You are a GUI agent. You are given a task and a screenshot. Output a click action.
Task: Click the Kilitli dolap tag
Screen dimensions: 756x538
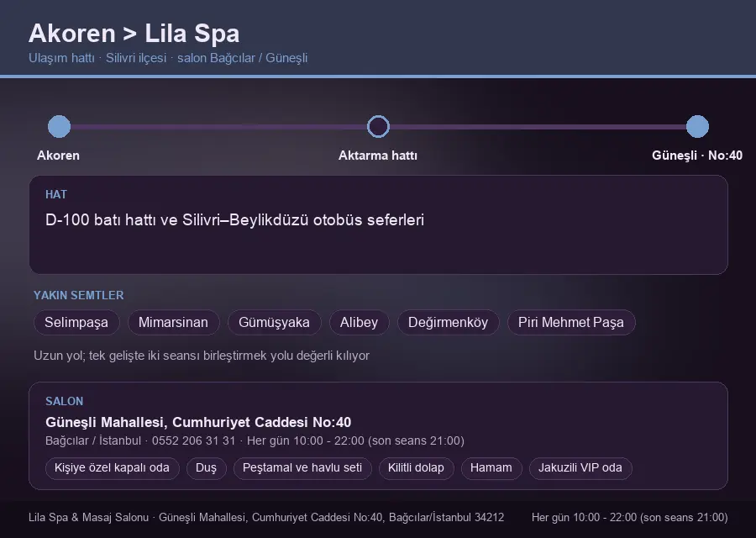(416, 468)
